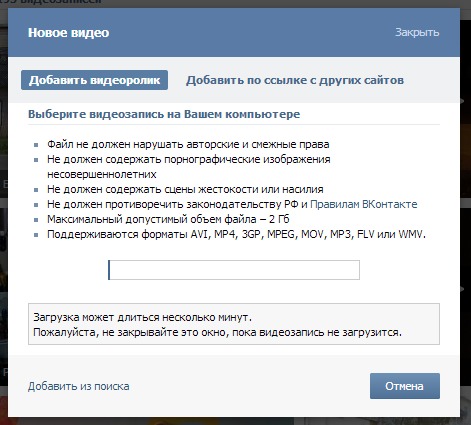
Task: Click the supported formats text AVI, MP4, 3GP
Action: (x=225, y=234)
